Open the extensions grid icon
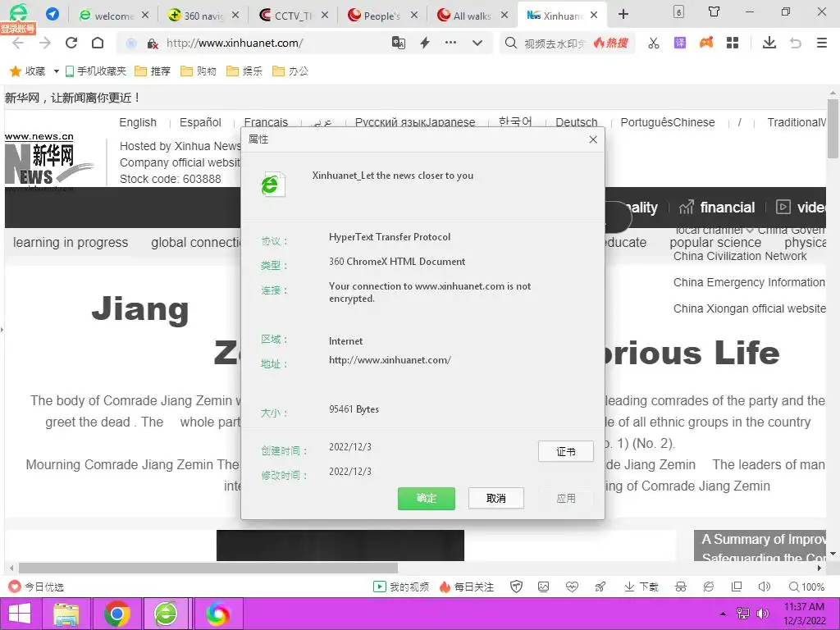 733,43
